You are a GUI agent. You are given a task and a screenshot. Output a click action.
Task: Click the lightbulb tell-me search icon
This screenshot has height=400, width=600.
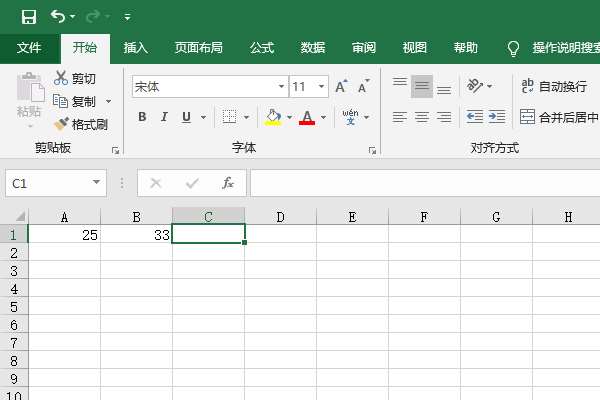pyautogui.click(x=513, y=48)
